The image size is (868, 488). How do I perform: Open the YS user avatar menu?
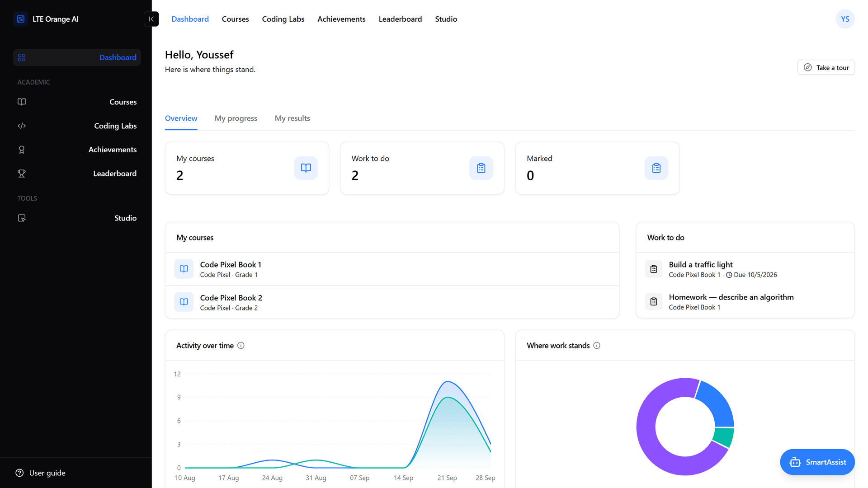pos(845,19)
